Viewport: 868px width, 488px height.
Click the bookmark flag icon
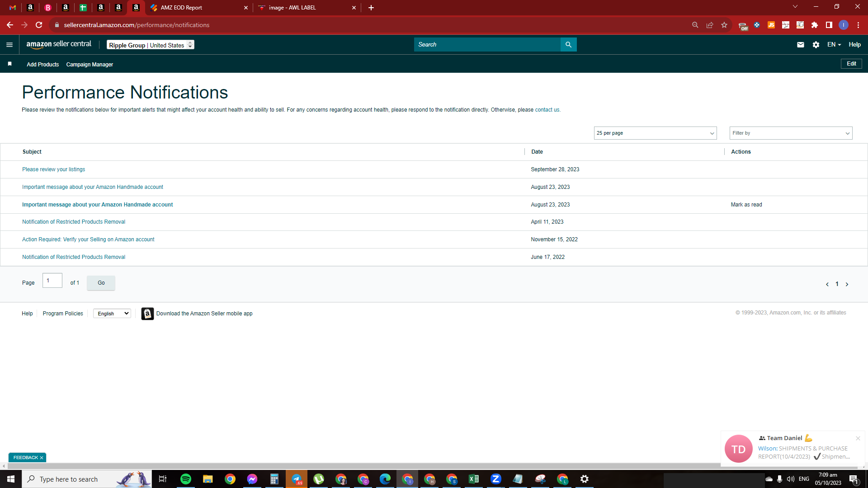point(9,64)
